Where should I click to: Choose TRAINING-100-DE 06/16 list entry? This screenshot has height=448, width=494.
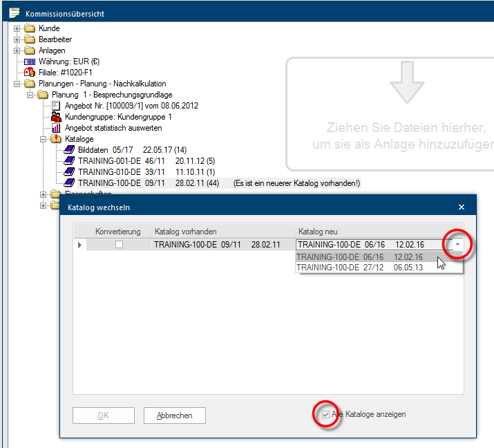coord(359,256)
